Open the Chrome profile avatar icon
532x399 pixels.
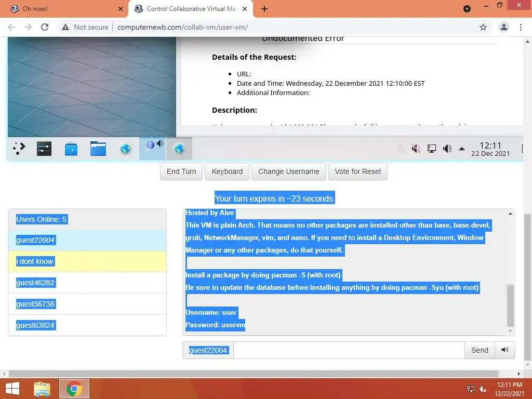point(504,27)
